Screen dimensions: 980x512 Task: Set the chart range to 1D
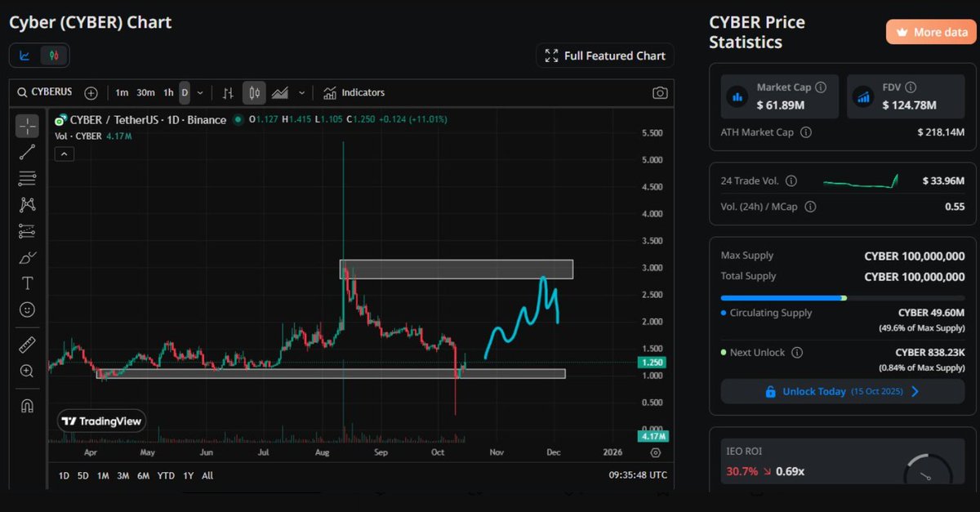[x=64, y=475]
